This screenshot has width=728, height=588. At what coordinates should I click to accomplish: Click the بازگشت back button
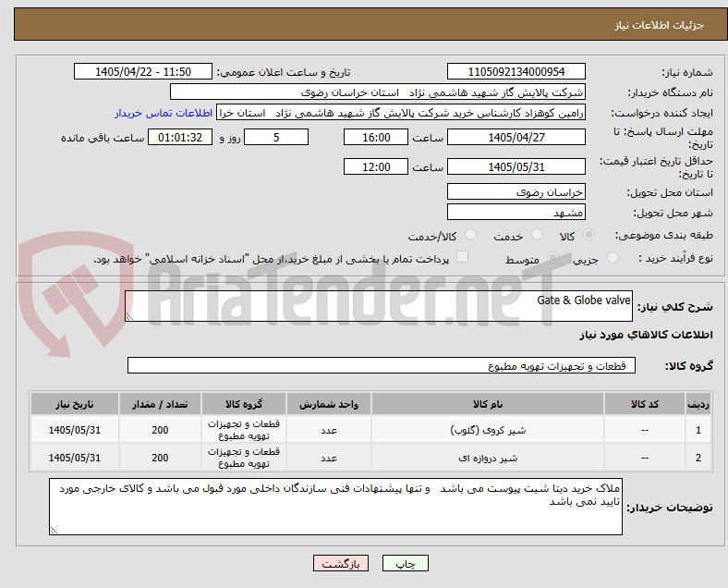[341, 563]
